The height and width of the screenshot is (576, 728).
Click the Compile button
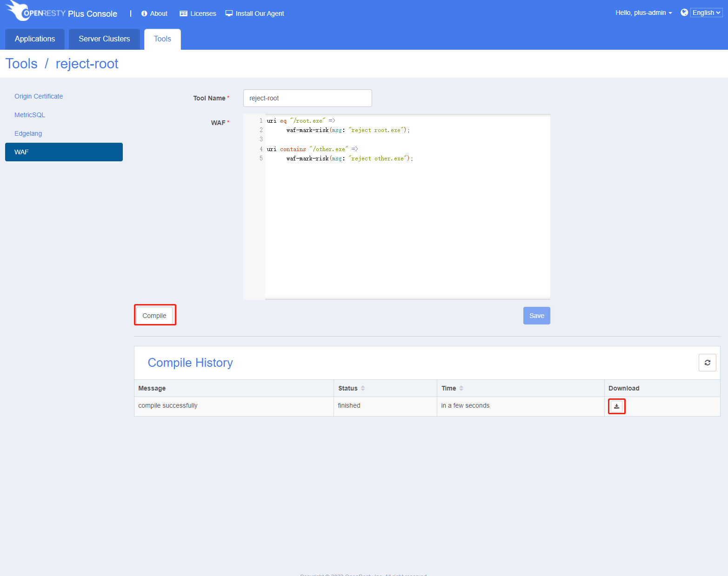(x=154, y=316)
